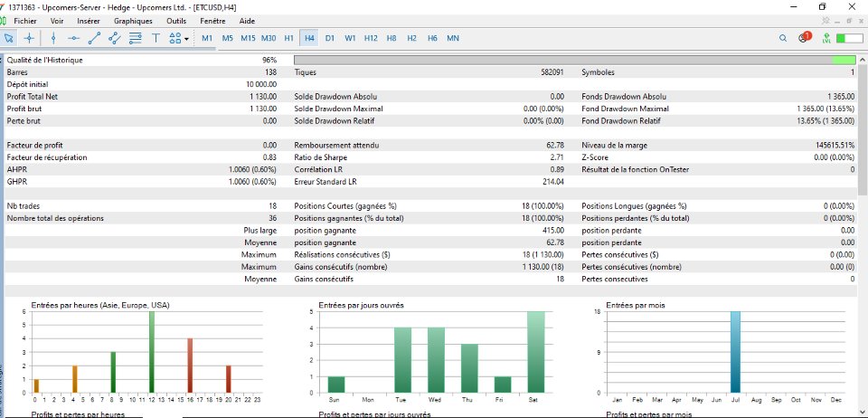Click the 'Nb trades' label
This screenshot has height=418, width=868.
click(x=23, y=206)
